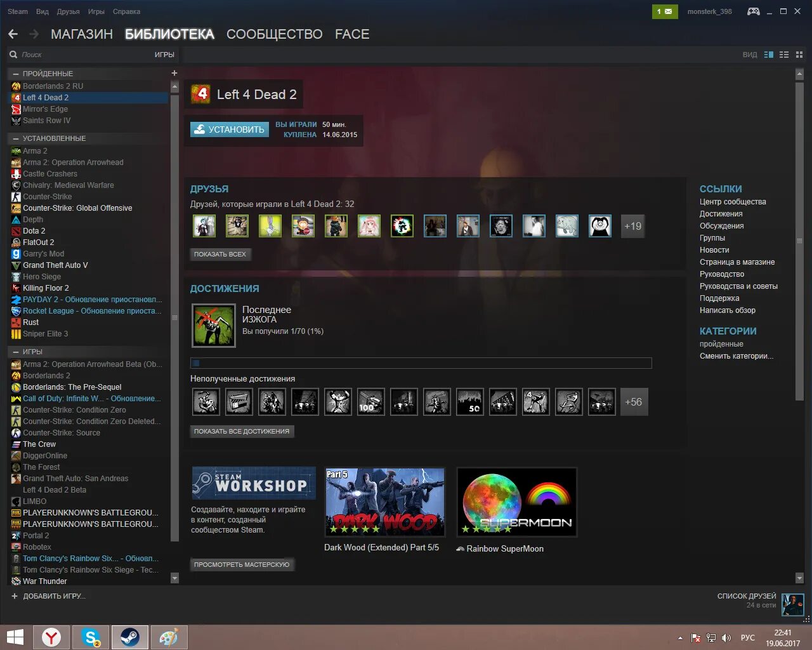
Task: Click the penguin friend avatar
Action: click(600, 226)
